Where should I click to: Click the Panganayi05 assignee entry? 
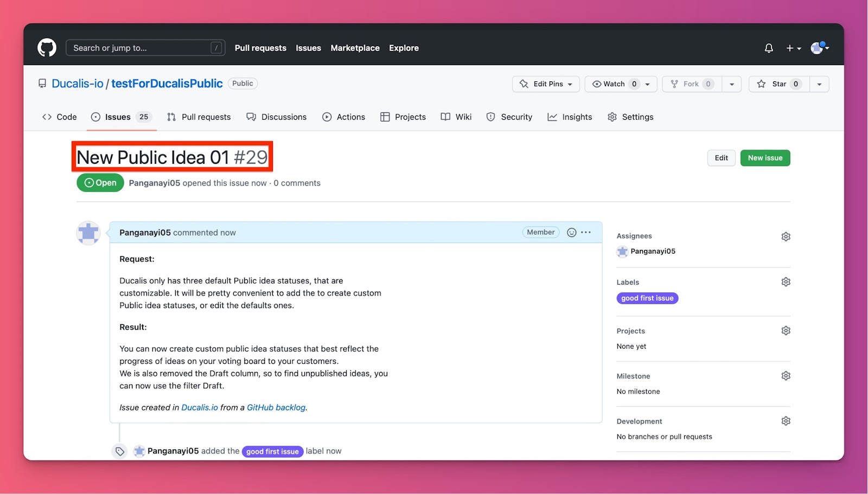tap(646, 251)
